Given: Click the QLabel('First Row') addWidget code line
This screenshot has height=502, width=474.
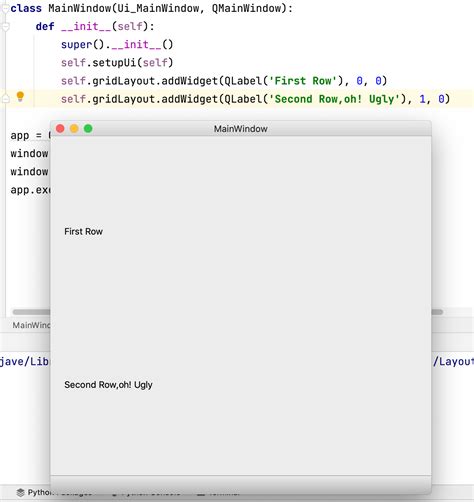Looking at the screenshot, I should click(224, 81).
